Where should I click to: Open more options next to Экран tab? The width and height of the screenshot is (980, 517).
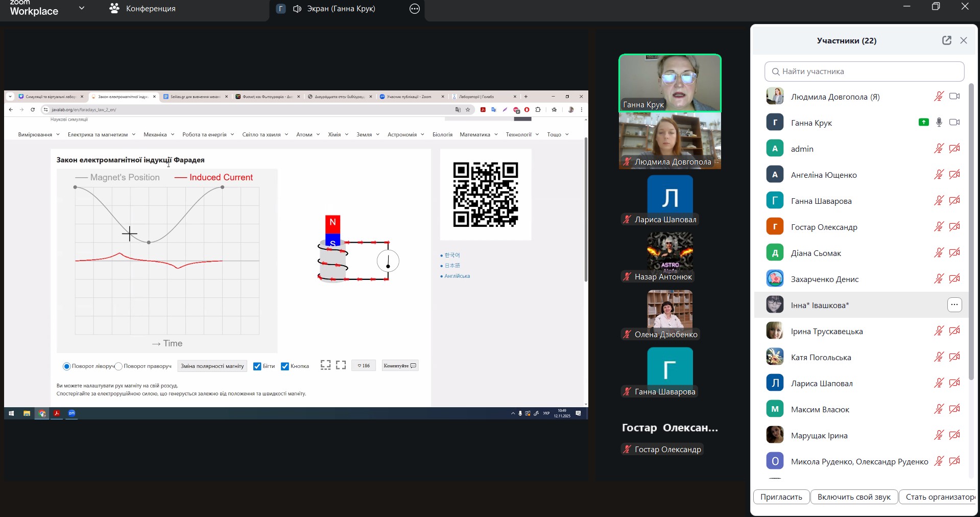[x=415, y=9]
